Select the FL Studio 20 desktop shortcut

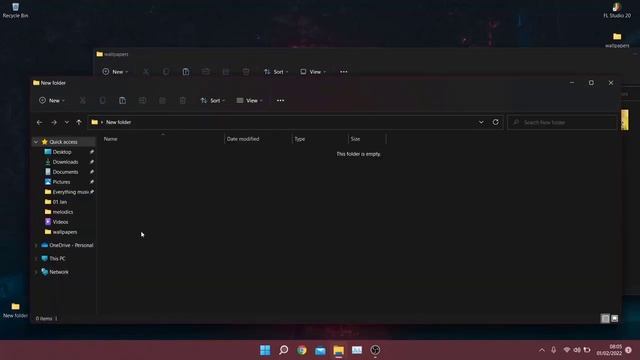[x=617, y=10]
